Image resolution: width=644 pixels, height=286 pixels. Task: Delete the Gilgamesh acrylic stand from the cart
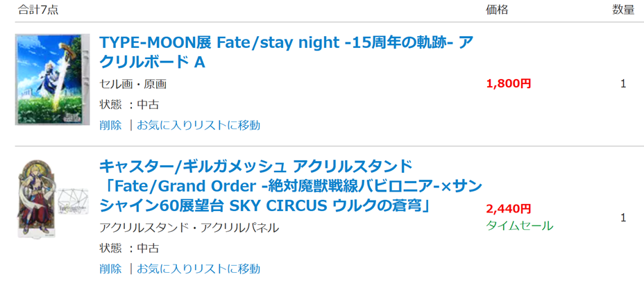pos(110,269)
